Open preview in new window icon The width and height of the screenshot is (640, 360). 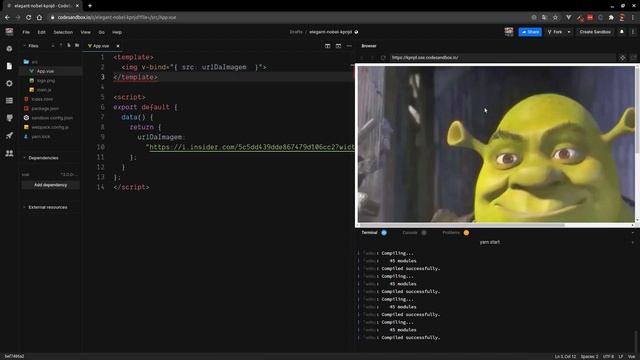click(x=633, y=58)
